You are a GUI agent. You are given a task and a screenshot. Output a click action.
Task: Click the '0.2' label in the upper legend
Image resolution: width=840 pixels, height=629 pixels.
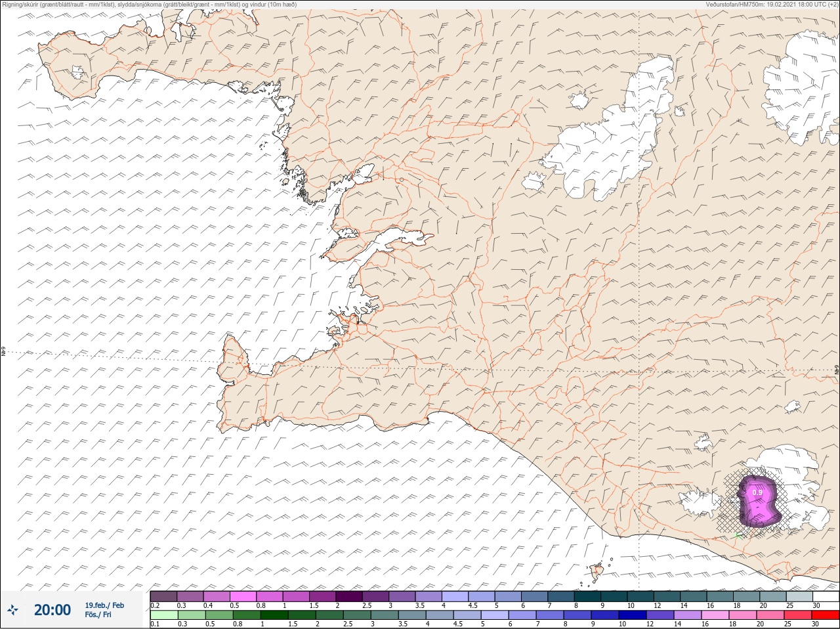click(155, 605)
